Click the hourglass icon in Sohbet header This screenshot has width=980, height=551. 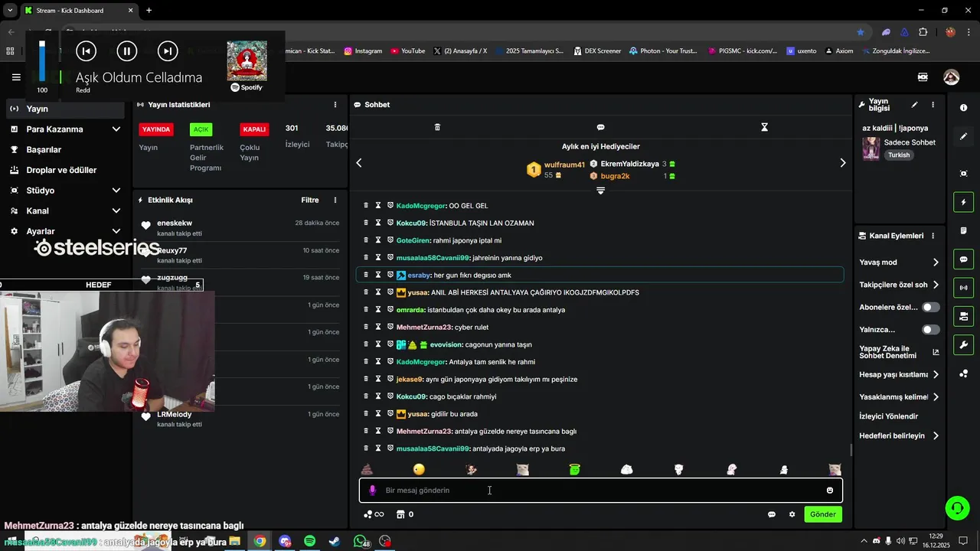pos(764,127)
